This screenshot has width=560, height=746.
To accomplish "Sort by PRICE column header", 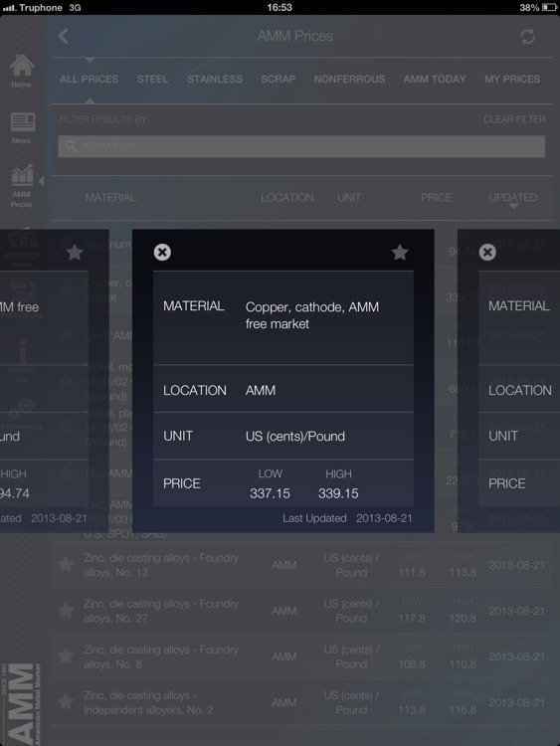I will [436, 198].
